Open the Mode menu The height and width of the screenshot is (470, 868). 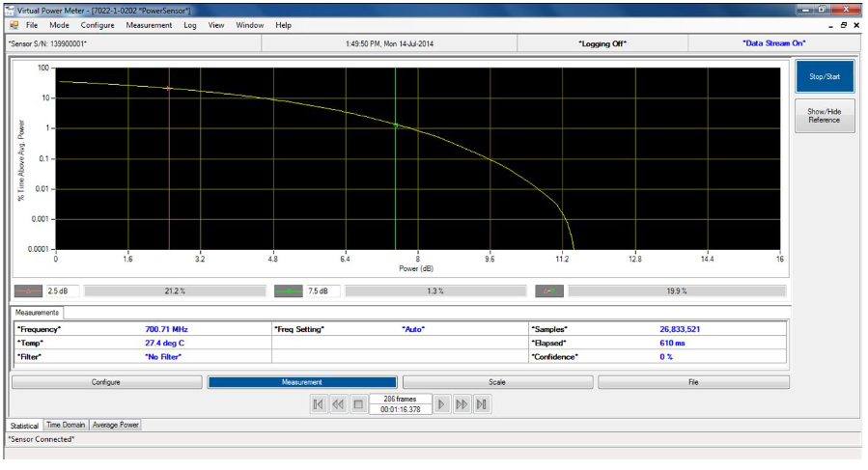pyautogui.click(x=59, y=25)
